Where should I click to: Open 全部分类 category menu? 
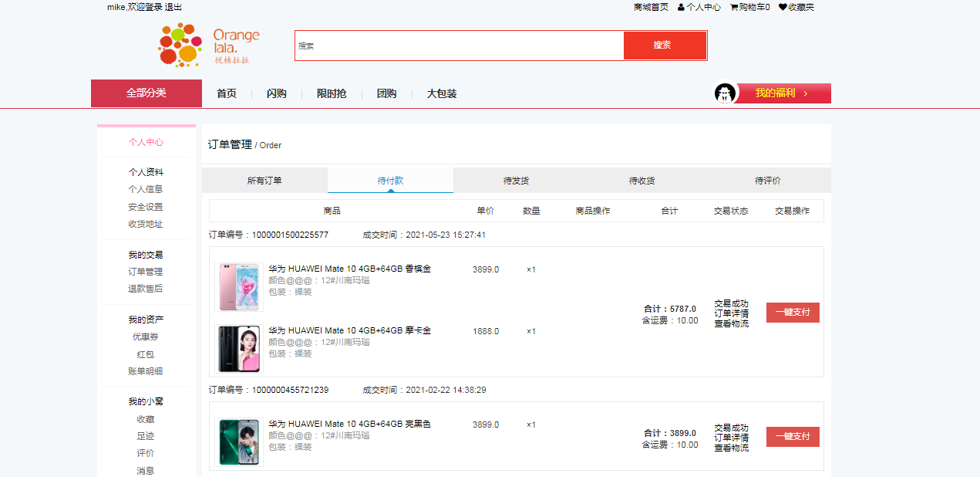click(146, 93)
